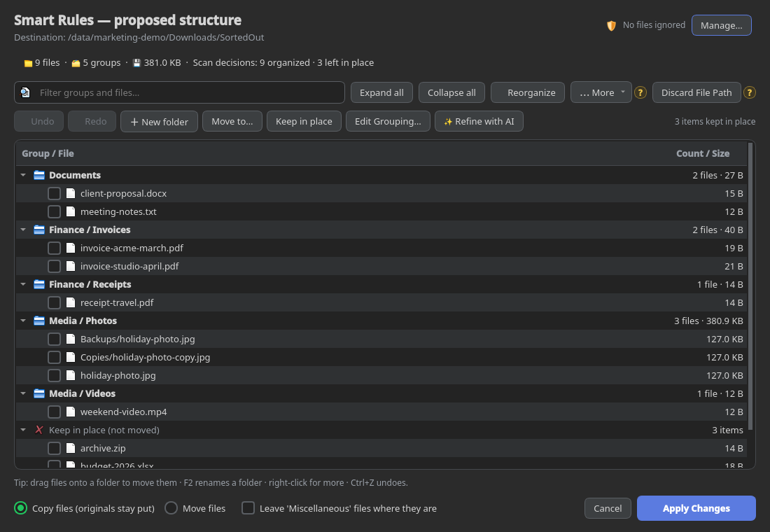Open the More dropdown menu
This screenshot has height=532, width=770.
[601, 92]
